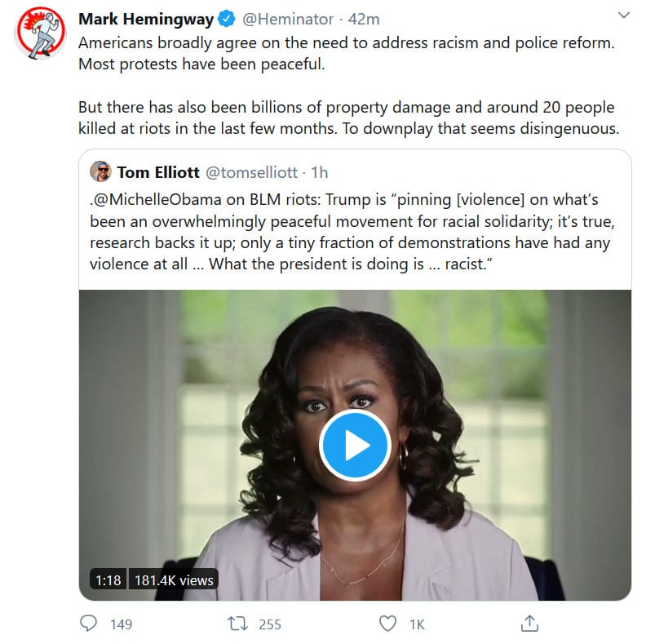
Task: Open the tweet options chevron menu
Action: [623, 16]
